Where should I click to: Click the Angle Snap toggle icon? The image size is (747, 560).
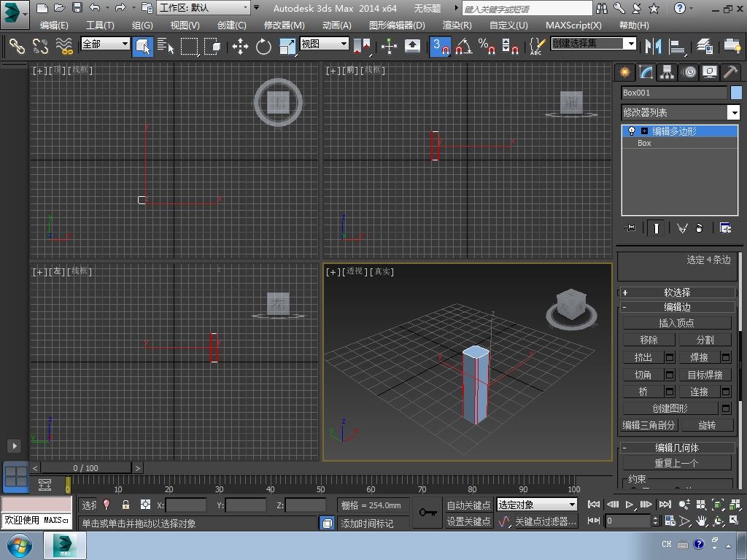(x=463, y=47)
